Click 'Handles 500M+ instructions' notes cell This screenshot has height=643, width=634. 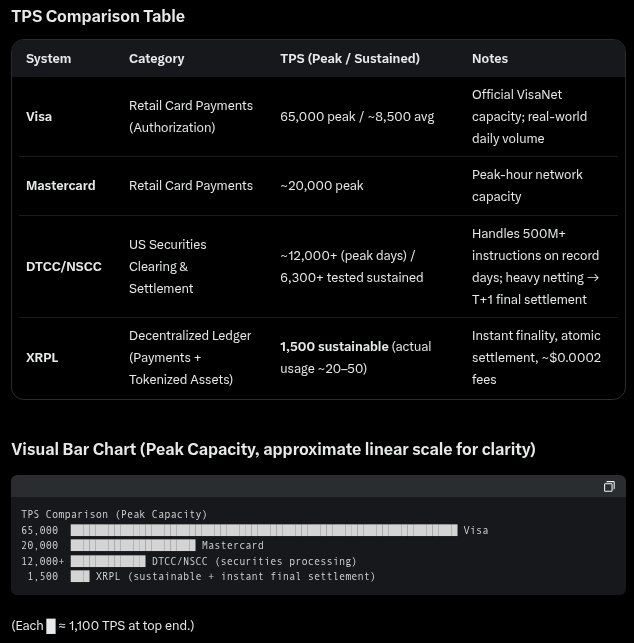pos(535,267)
